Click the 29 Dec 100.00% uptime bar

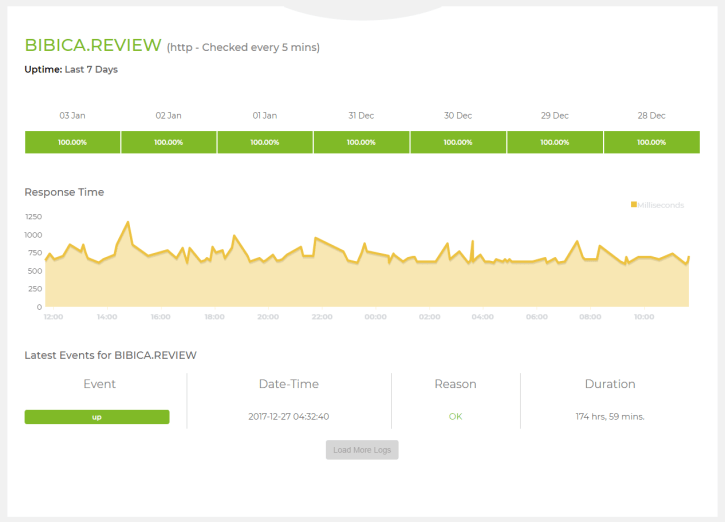tap(554, 142)
